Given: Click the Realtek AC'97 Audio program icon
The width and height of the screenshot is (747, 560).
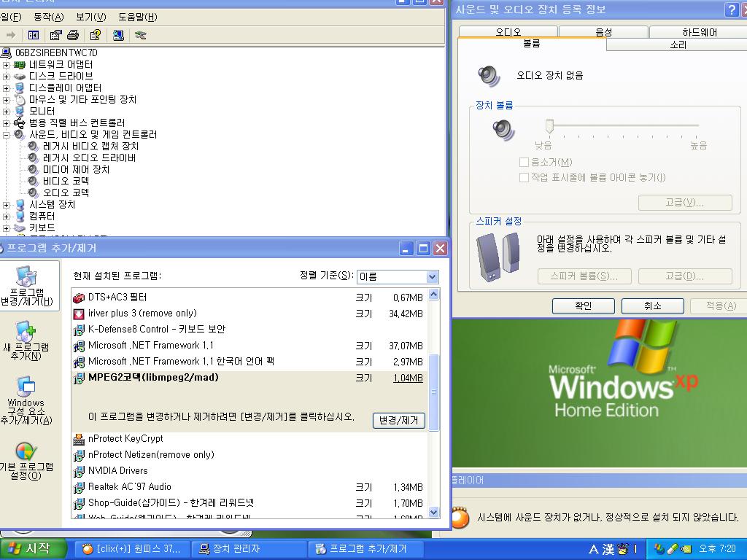Looking at the screenshot, I should click(79, 487).
